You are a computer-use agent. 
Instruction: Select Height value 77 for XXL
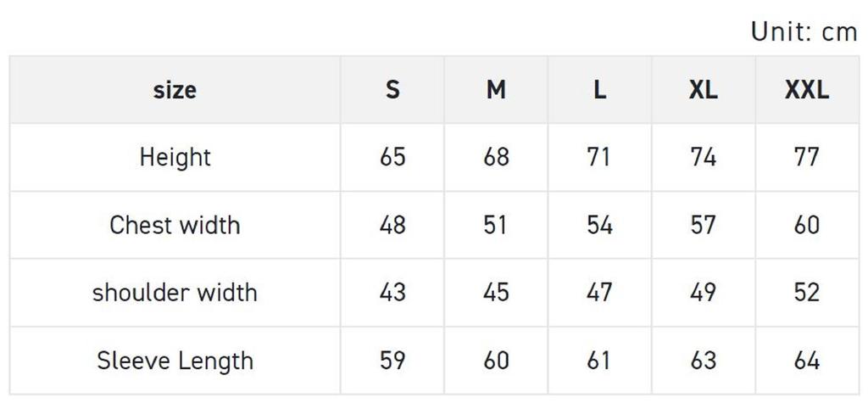click(806, 157)
